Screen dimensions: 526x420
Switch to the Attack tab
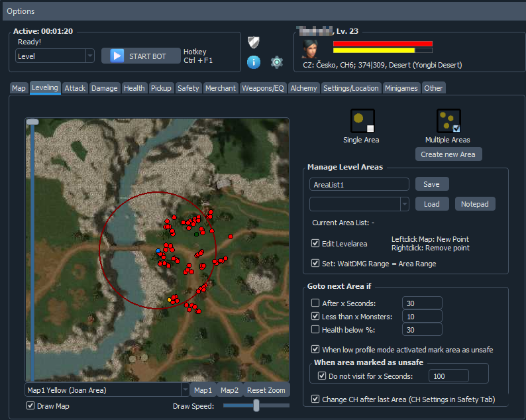(75, 88)
